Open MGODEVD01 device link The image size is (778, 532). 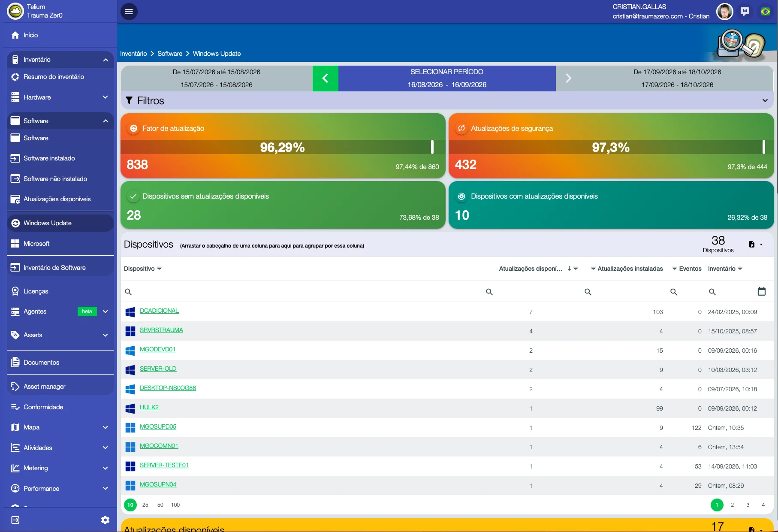[158, 350]
